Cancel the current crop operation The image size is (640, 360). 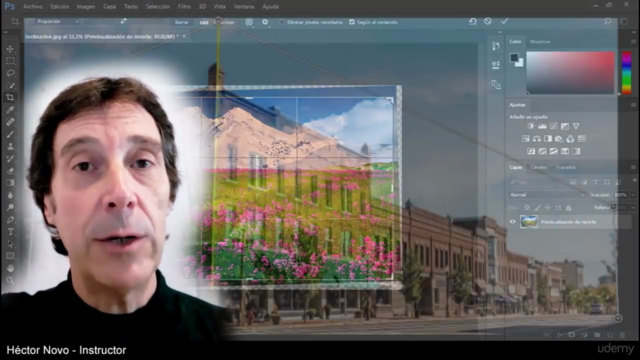point(488,21)
